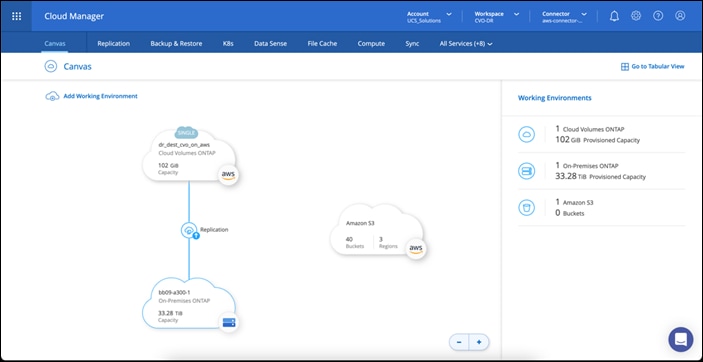
Task: Select the bb09-a300-1 On-Premises ONTAP cloud
Action: click(189, 304)
